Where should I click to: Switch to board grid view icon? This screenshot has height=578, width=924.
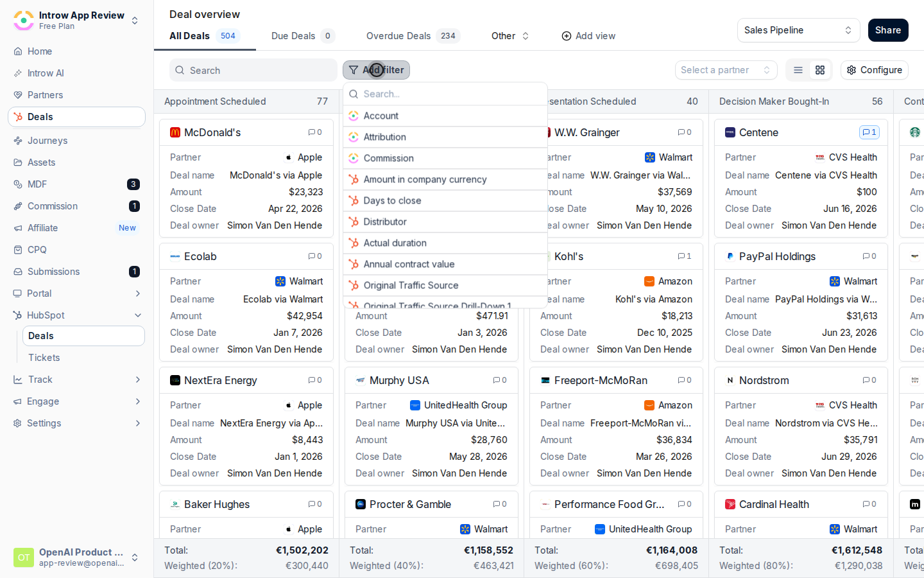pyautogui.click(x=819, y=70)
